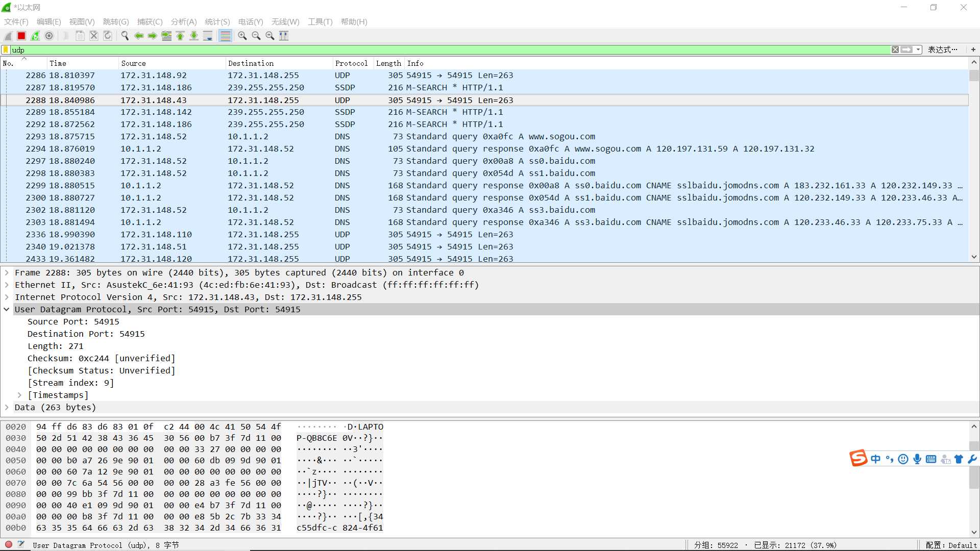
Task: Toggle Sogou Chinese/English mode 中 button
Action: (876, 459)
